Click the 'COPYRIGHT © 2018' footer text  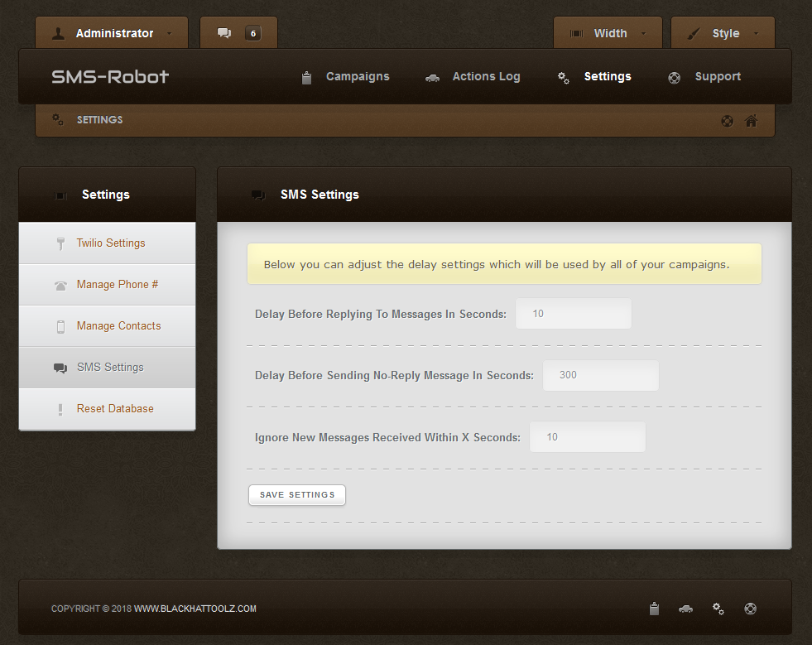92,609
